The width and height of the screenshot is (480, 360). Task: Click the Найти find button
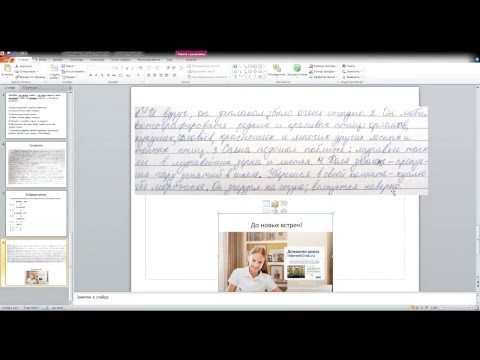pos(349,66)
